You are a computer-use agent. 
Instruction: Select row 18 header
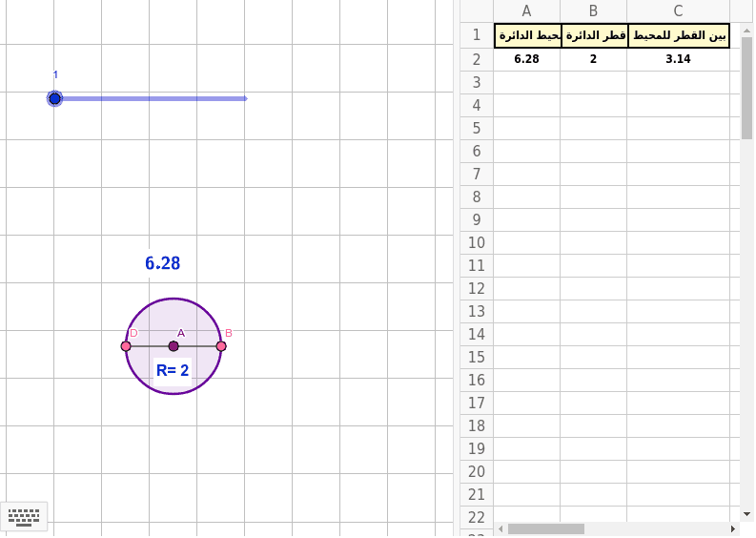[477, 425]
